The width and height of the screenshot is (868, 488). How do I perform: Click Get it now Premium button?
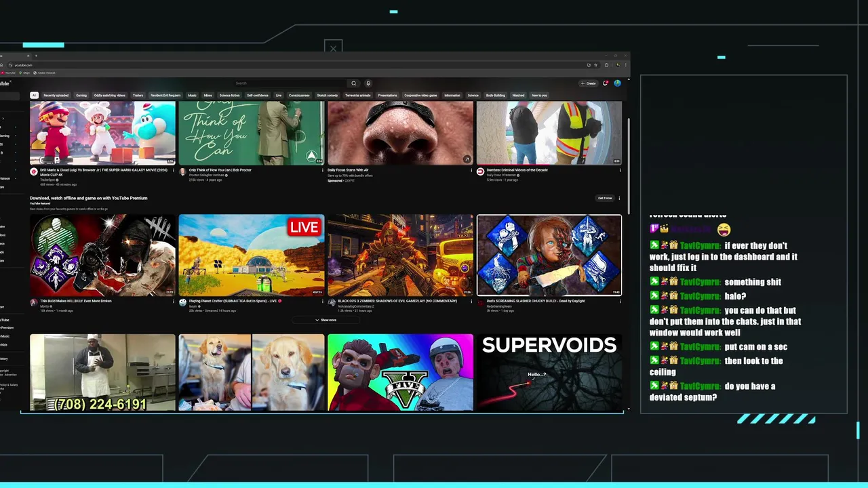(605, 199)
